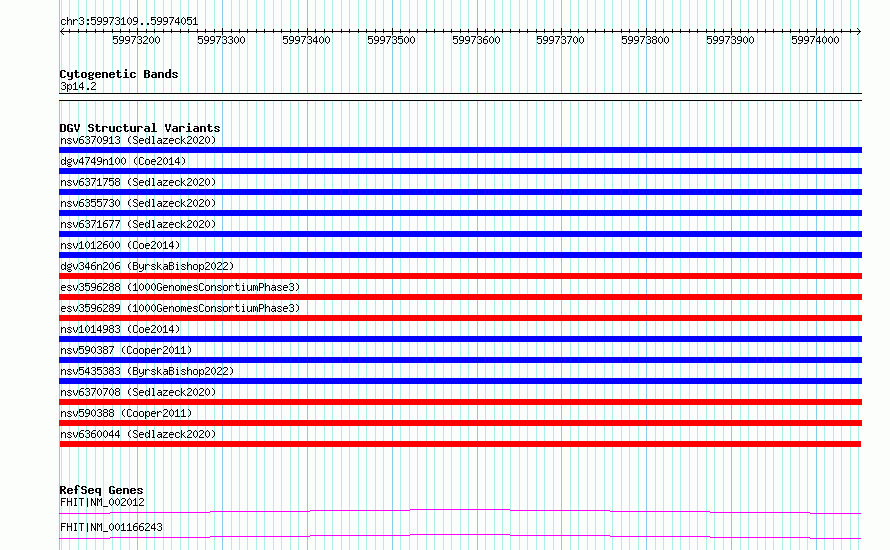Click the nsv590388 (Cooper2011) label
The image size is (890, 550).
coord(126,413)
